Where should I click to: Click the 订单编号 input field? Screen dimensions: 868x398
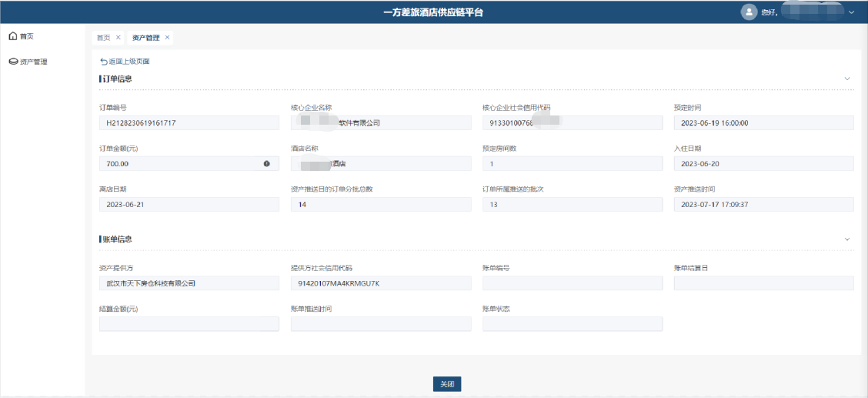point(189,122)
